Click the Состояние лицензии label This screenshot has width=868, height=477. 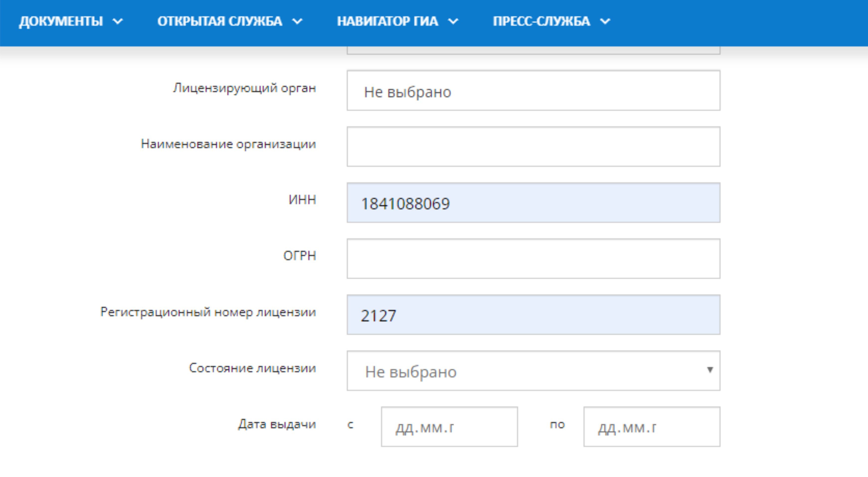252,368
